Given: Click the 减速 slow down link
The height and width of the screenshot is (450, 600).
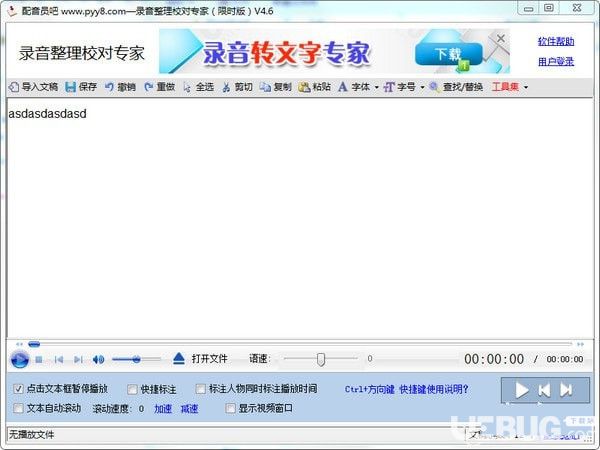Looking at the screenshot, I should tap(189, 409).
